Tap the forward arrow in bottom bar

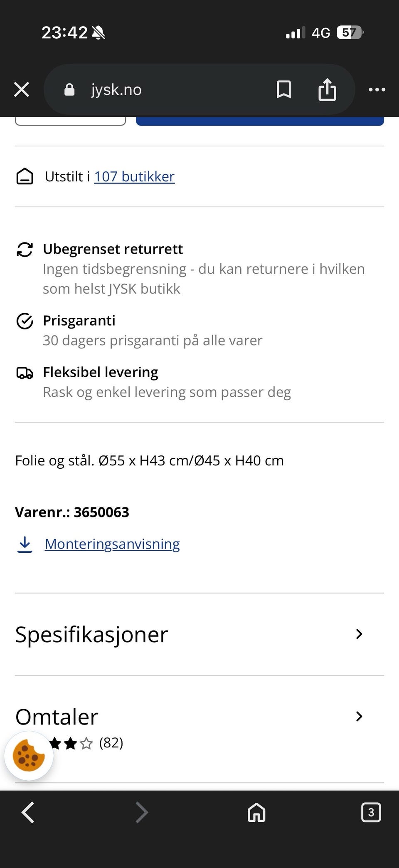(142, 812)
